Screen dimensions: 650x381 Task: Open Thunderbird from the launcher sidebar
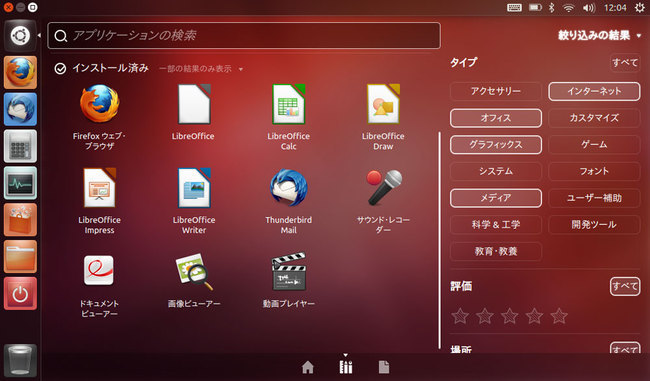(20, 109)
